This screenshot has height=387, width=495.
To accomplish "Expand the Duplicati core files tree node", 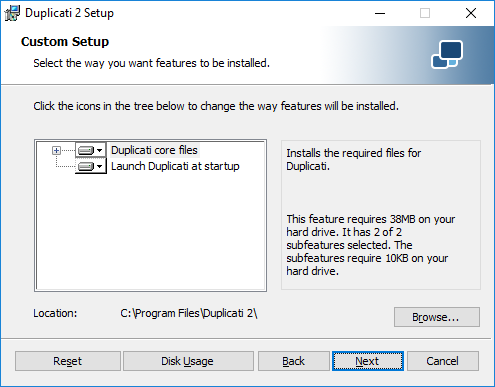I will (x=56, y=151).
